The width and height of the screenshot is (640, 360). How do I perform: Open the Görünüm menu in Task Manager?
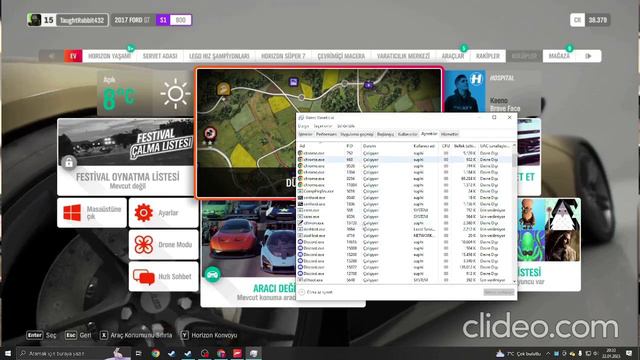tap(346, 126)
